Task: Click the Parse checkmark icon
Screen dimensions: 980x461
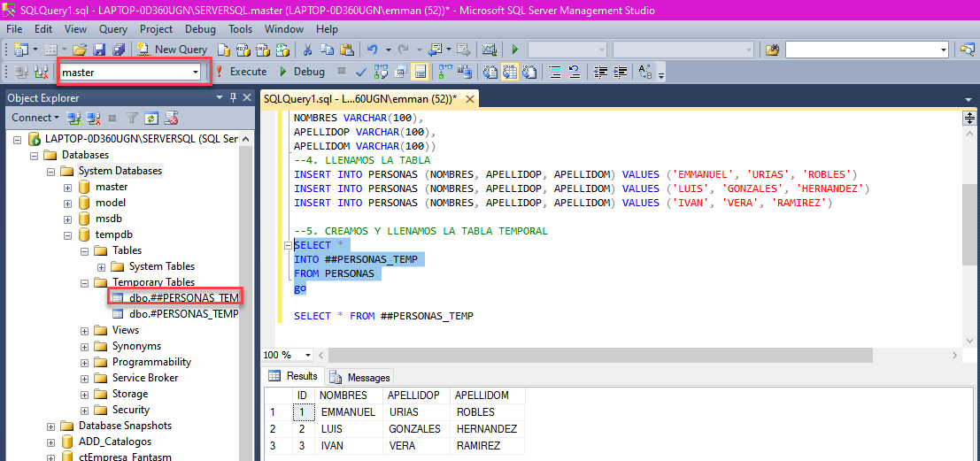Action: (360, 72)
